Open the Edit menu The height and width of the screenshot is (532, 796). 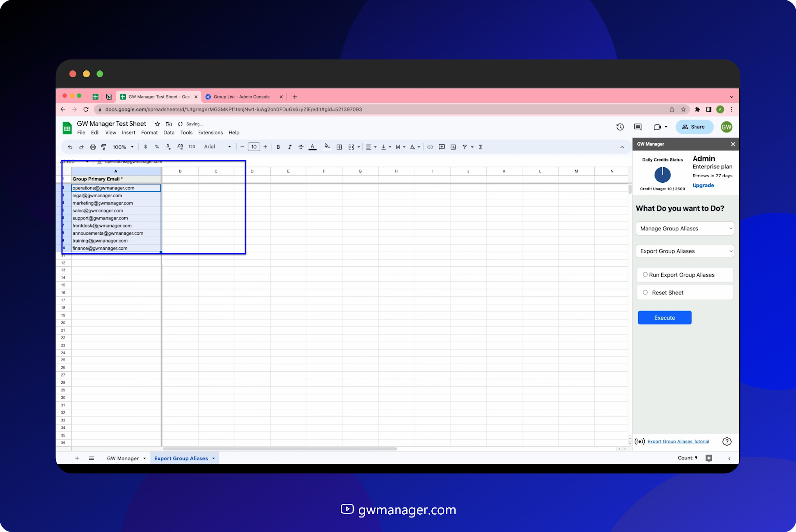pos(95,133)
